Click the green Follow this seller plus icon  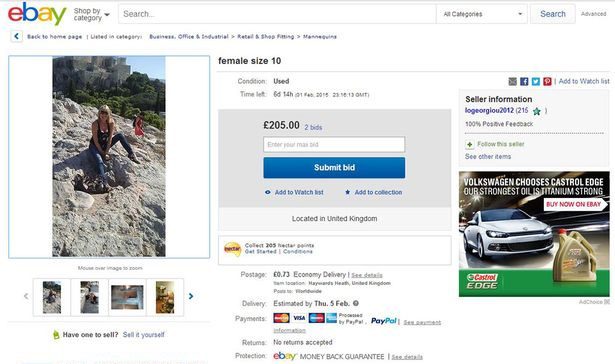tap(469, 144)
